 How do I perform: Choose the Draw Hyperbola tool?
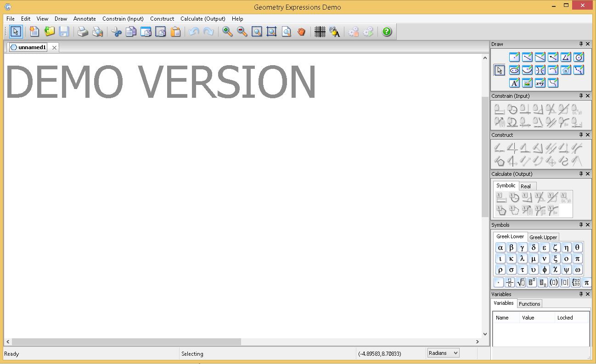pyautogui.click(x=540, y=70)
